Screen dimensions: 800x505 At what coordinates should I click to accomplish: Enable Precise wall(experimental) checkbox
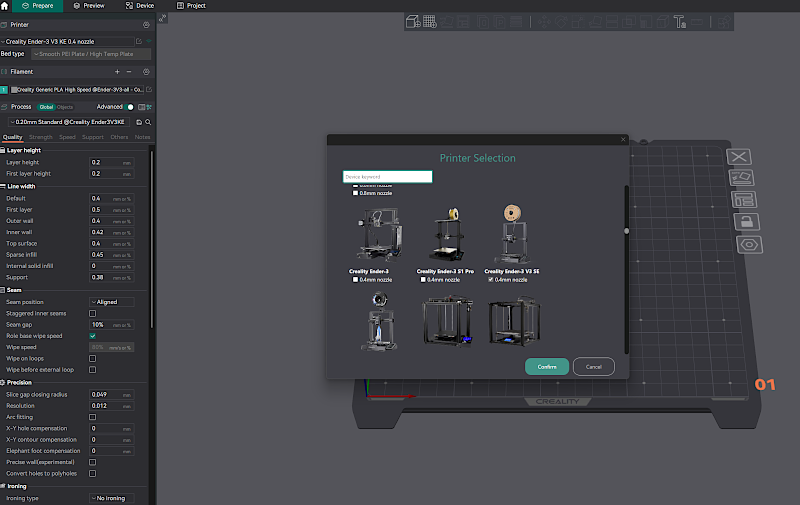pyautogui.click(x=92, y=462)
